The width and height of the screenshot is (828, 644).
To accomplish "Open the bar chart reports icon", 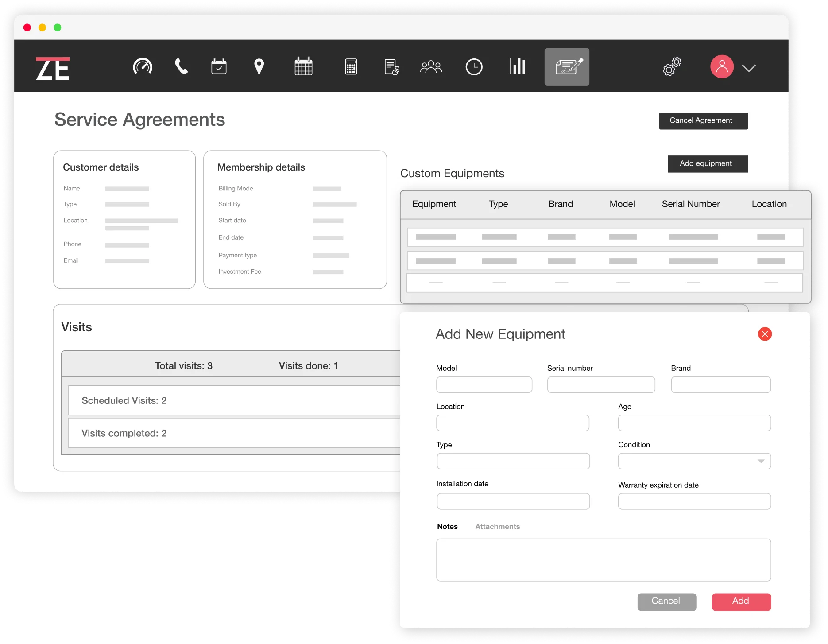I will [x=518, y=66].
